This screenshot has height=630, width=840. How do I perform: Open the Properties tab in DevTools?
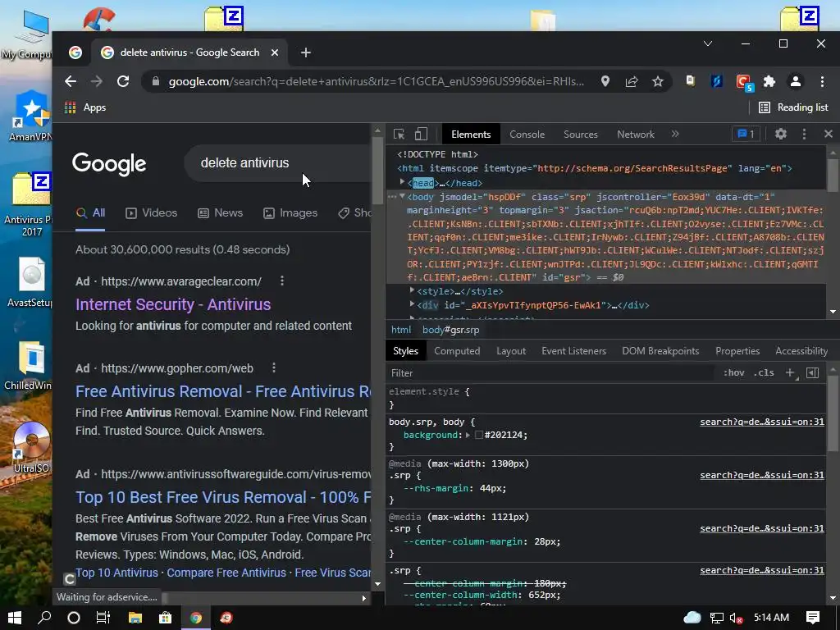pyautogui.click(x=737, y=351)
